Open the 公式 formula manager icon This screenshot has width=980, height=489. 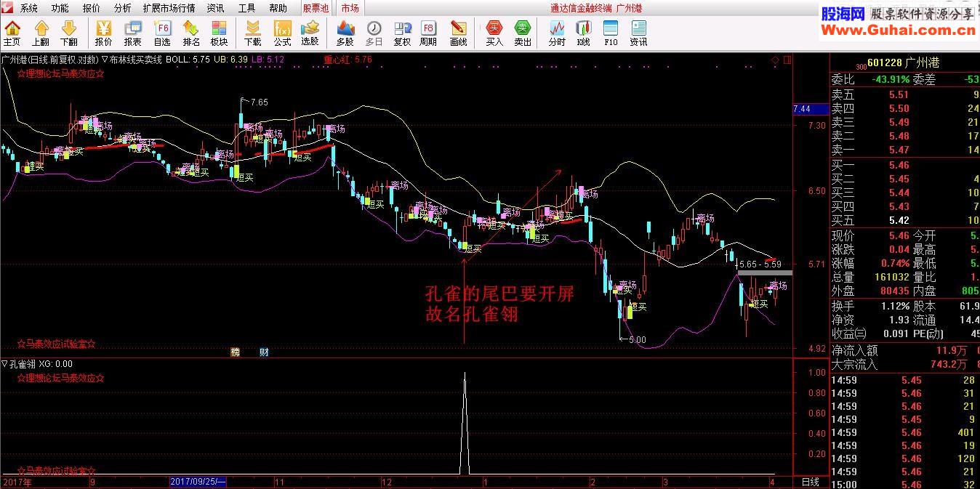(x=282, y=33)
